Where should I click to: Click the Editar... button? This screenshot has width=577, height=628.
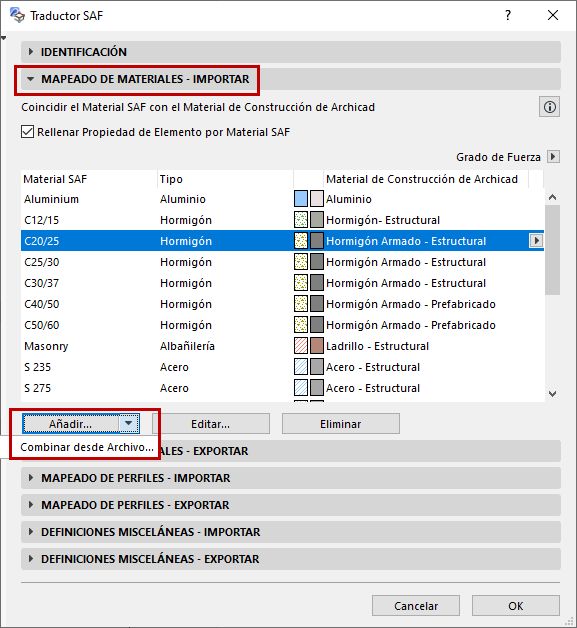[x=211, y=424]
